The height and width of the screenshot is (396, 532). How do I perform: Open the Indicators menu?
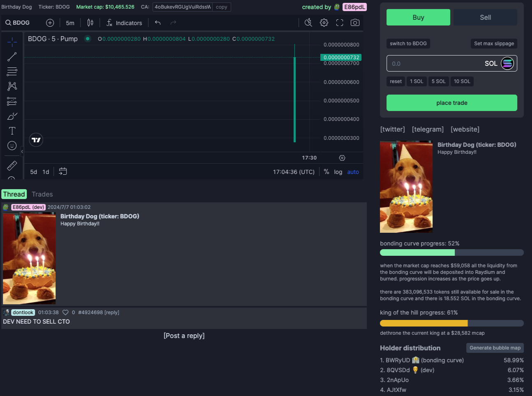[124, 23]
